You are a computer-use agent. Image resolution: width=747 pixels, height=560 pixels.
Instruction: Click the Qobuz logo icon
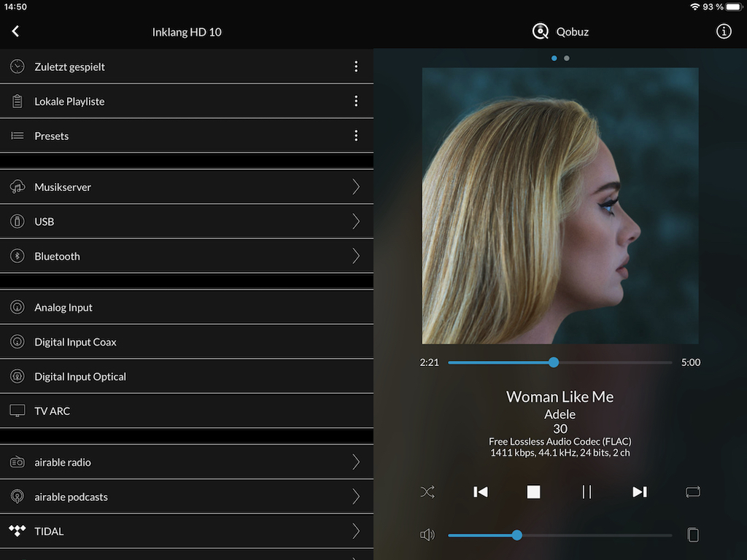point(541,31)
